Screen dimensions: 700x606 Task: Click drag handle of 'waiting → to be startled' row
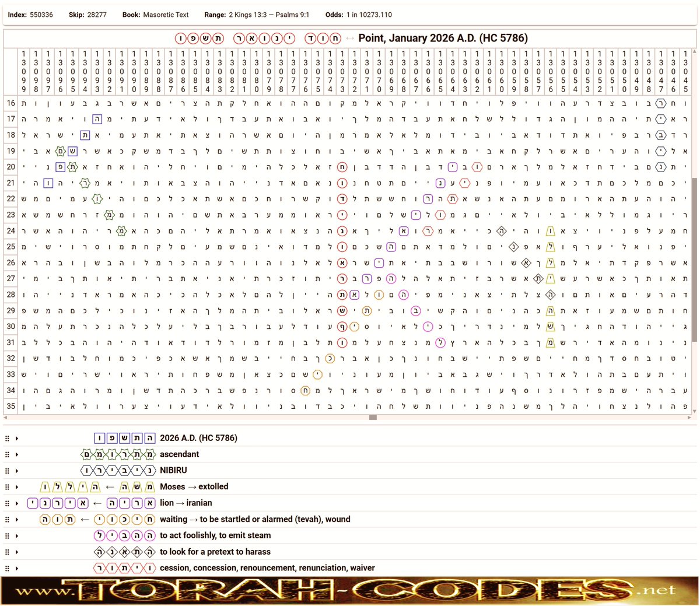pyautogui.click(x=7, y=519)
